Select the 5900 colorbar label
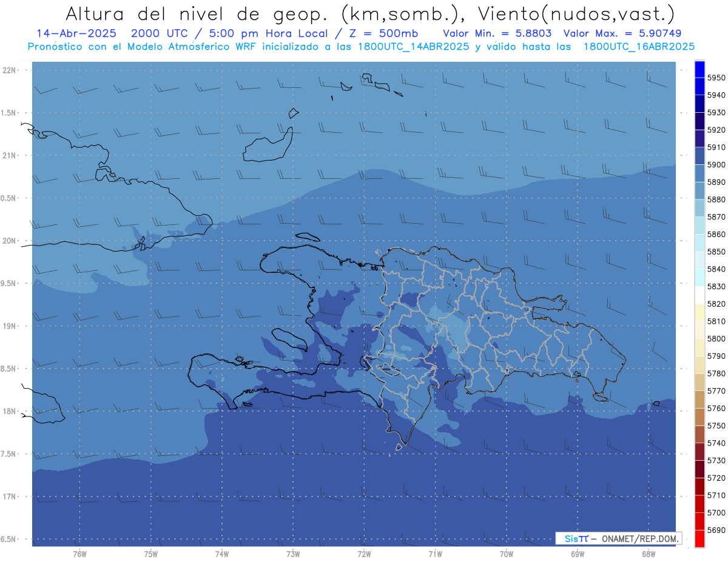728x562 pixels. click(x=716, y=165)
